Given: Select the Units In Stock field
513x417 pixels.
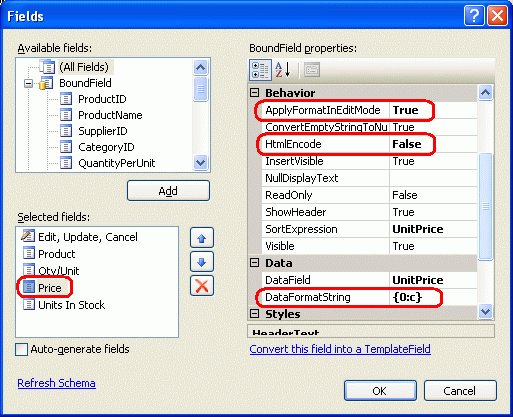Looking at the screenshot, I should [x=71, y=305].
